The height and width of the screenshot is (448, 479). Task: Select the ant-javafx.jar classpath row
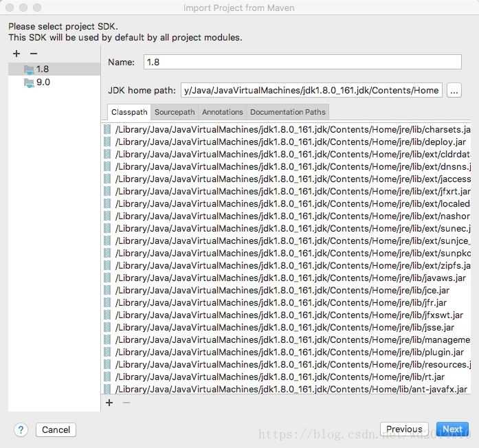point(286,390)
